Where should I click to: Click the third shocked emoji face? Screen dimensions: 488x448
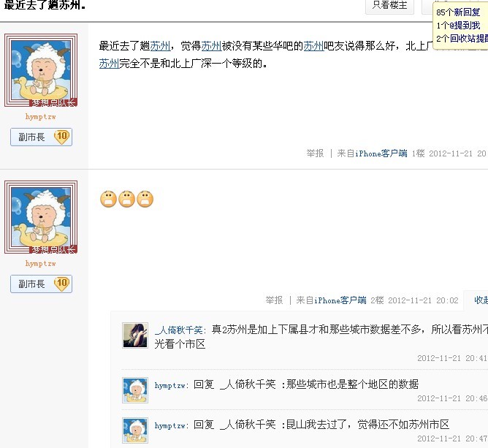(145, 199)
